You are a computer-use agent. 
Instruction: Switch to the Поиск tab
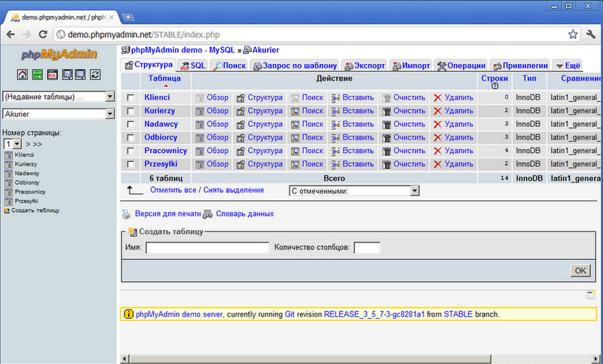tap(229, 66)
